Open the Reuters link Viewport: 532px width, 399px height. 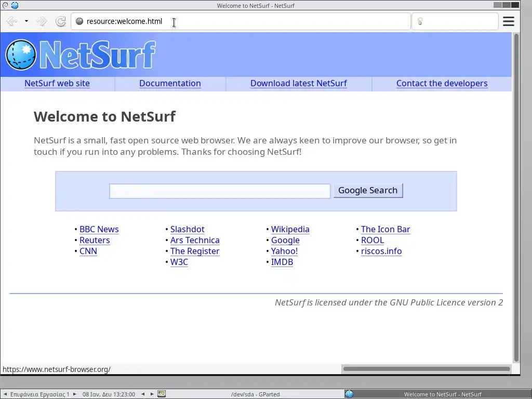click(95, 240)
